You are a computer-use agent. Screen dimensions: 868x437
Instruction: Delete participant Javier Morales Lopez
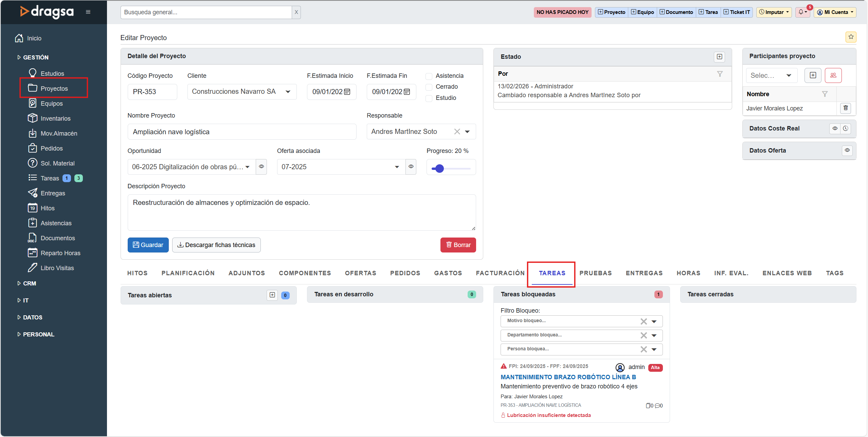845,108
